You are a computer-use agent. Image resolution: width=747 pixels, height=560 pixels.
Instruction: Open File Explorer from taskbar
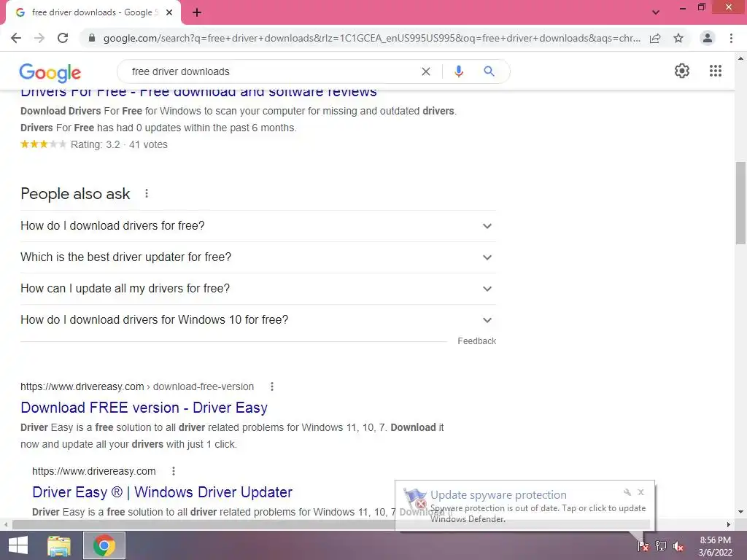coord(59,545)
